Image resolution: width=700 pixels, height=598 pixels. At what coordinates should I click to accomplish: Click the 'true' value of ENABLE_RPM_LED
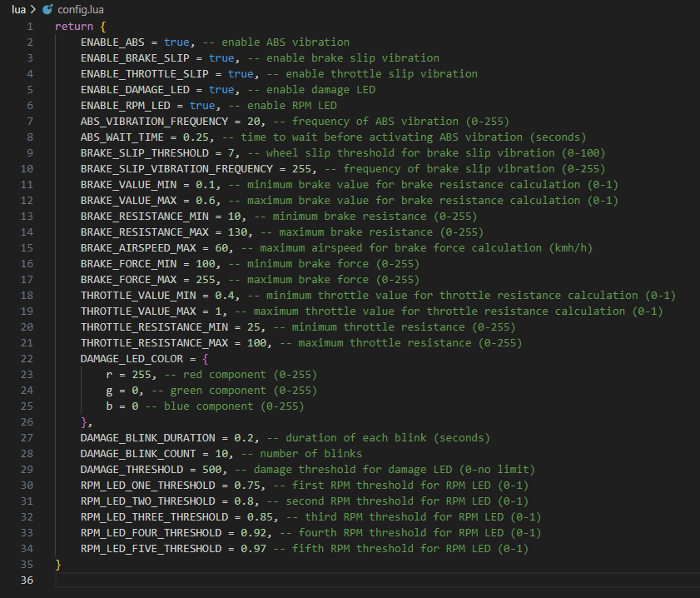tap(202, 106)
